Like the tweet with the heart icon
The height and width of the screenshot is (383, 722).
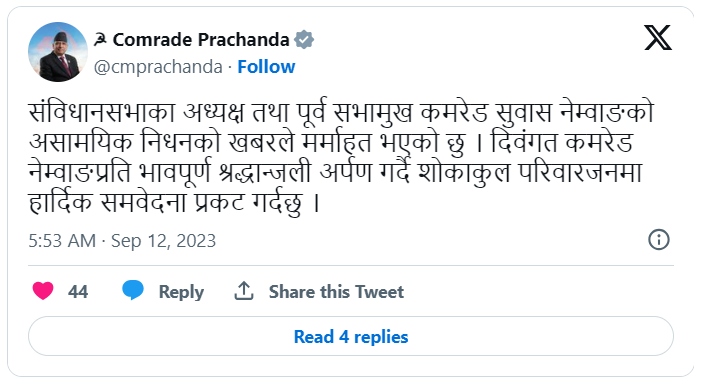pos(43,291)
